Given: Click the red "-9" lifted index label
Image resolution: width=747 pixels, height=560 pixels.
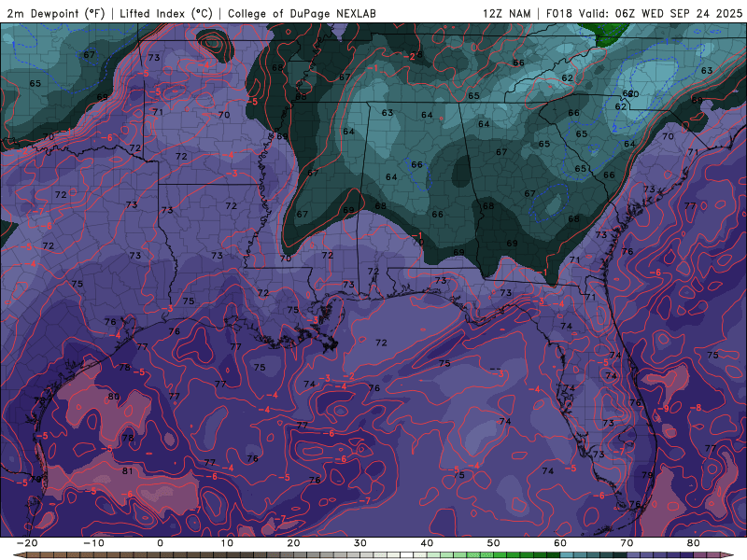Looking at the screenshot, I should coord(664,409).
